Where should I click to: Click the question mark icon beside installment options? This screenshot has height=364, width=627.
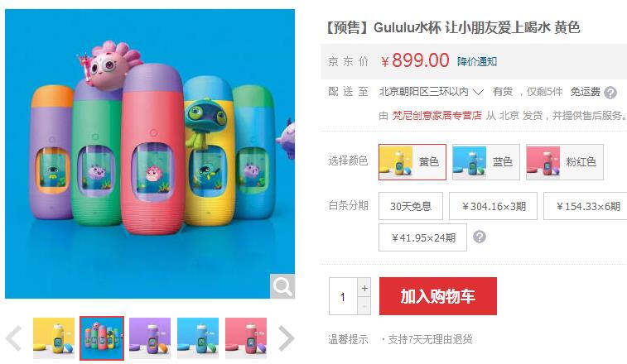(479, 237)
